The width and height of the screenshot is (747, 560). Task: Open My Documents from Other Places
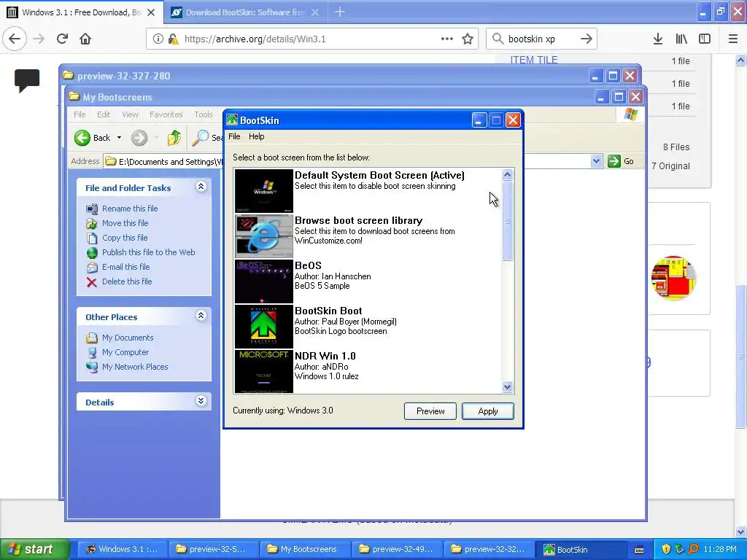coord(128,338)
